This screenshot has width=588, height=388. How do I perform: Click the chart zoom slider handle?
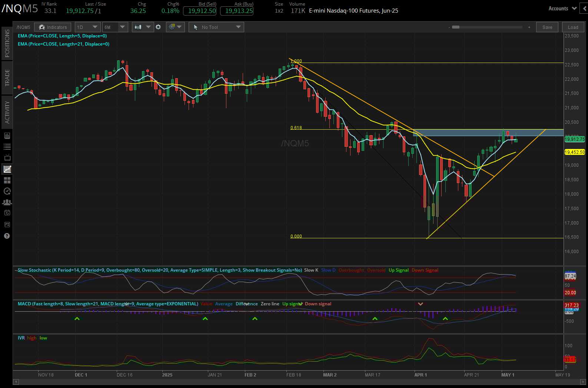[x=456, y=27]
